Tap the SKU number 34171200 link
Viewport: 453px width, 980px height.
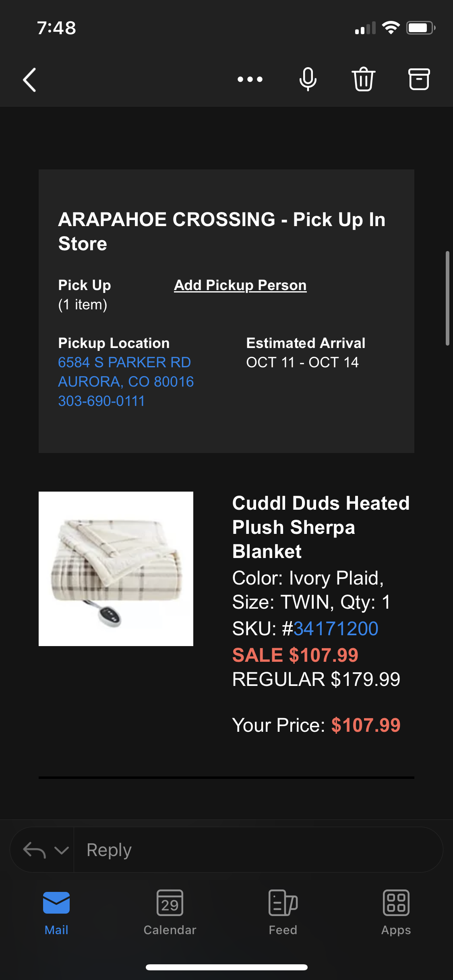click(x=336, y=628)
